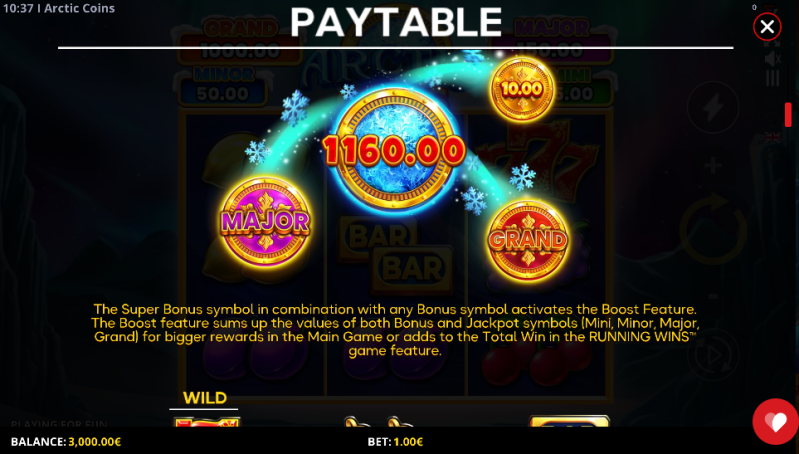The width and height of the screenshot is (799, 454).
Task: Click the PAYTABLE title heading
Action: click(396, 22)
